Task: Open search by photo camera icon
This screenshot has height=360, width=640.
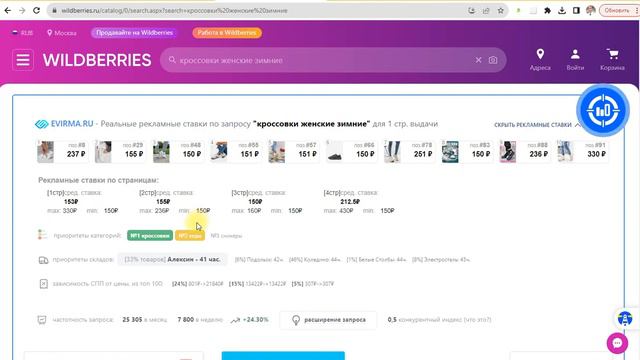Action: (x=493, y=60)
